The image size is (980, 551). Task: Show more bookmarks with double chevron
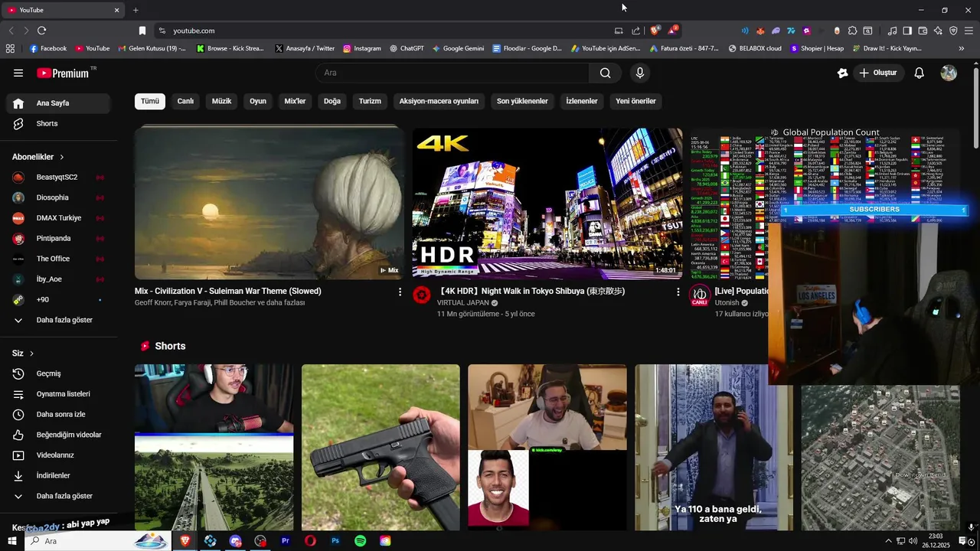point(962,48)
